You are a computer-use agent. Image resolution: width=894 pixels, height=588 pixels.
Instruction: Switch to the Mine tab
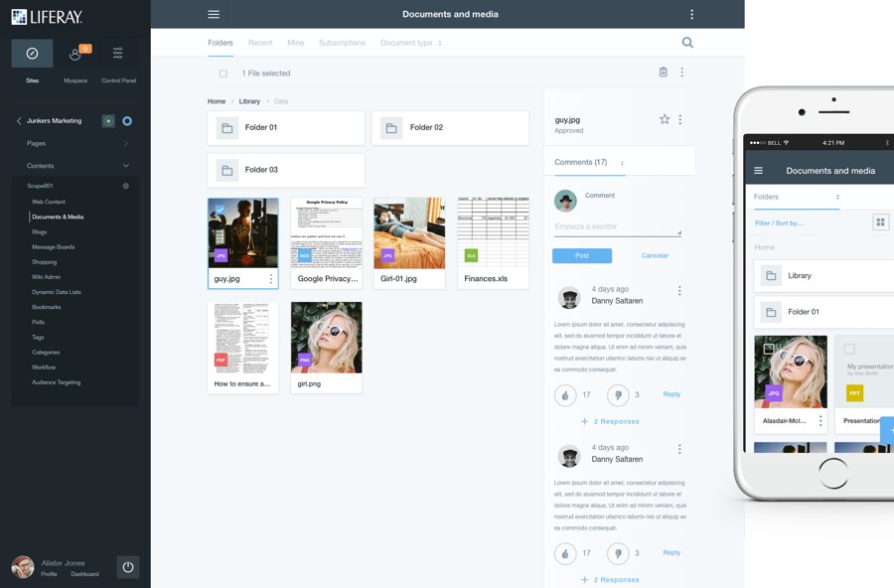tap(295, 43)
